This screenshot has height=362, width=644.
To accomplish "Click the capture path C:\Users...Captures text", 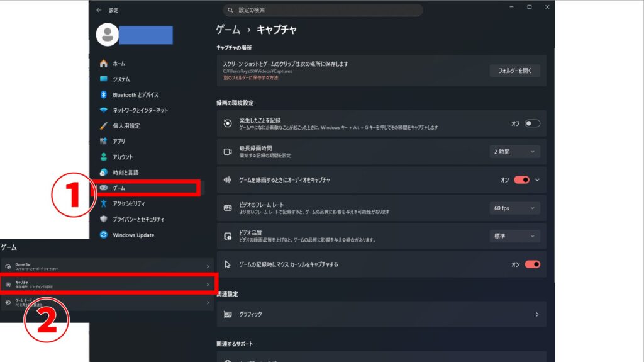I will point(257,71).
